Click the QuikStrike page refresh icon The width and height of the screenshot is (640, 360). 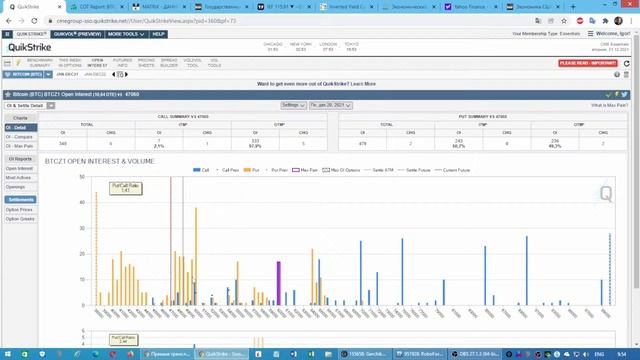click(627, 63)
